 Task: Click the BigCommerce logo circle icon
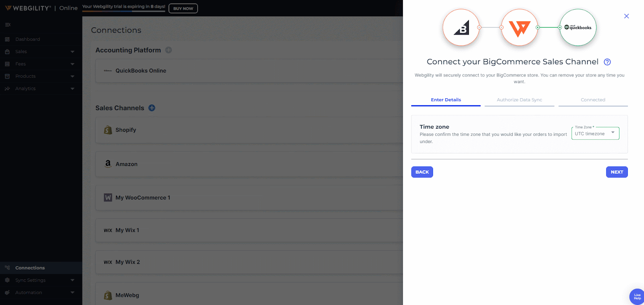tap(461, 27)
